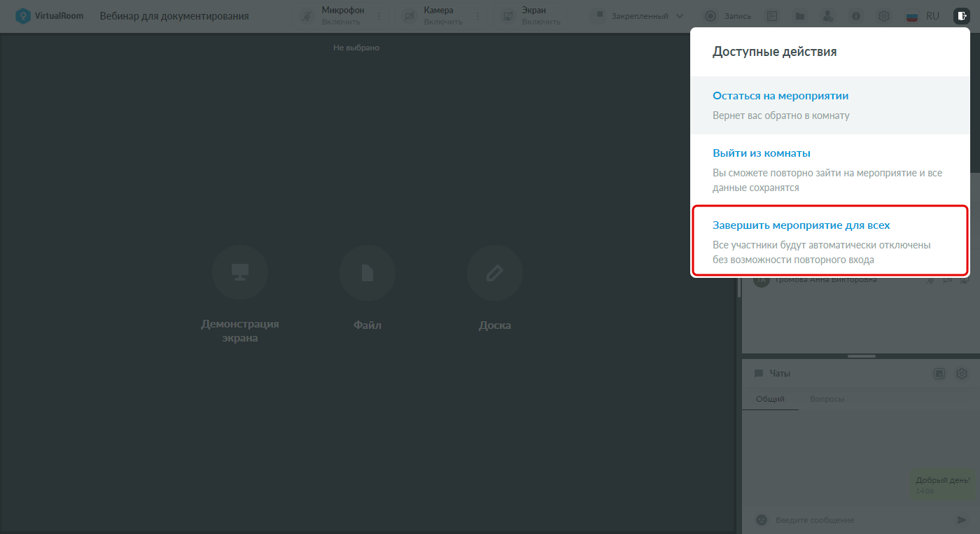Screen dimensions: 980x534
Task: Choose Завершить мероприятие для всех
Action: 830,241
